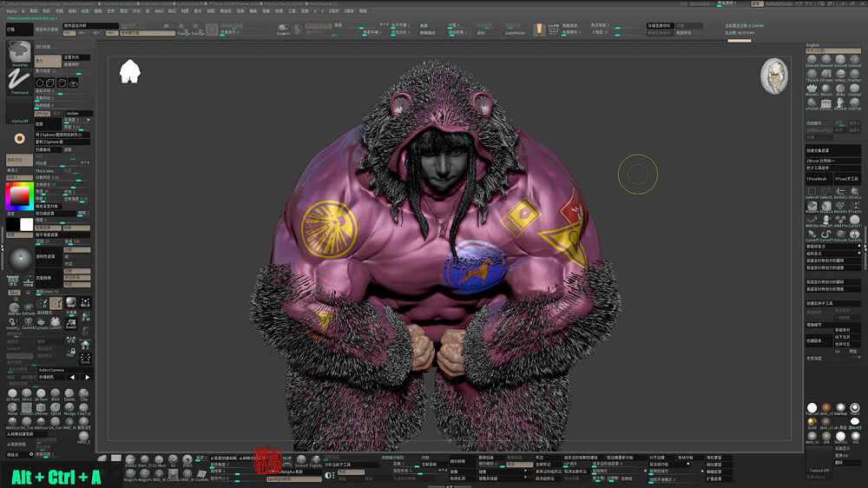
Task: Click the orange brush icon in top toolbar
Action: click(539, 30)
